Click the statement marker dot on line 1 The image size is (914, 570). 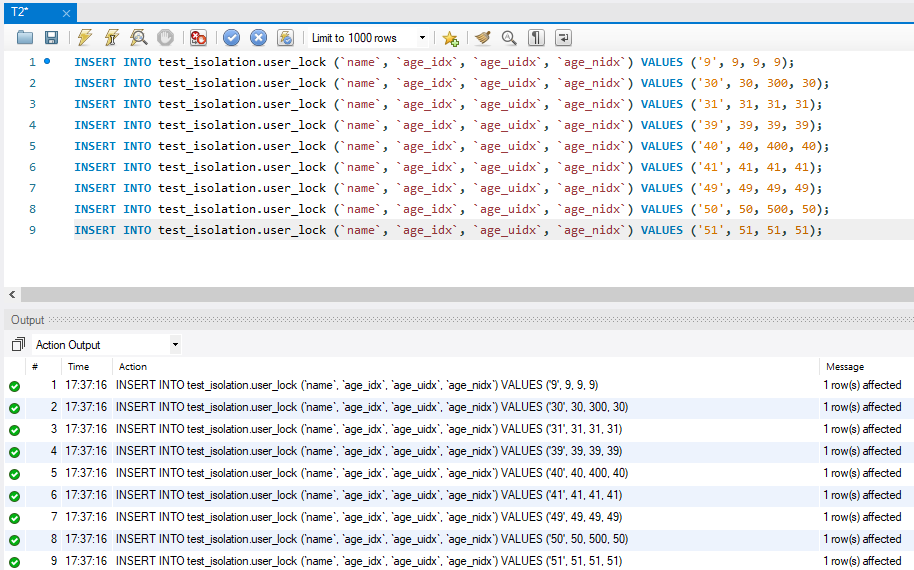47,61
